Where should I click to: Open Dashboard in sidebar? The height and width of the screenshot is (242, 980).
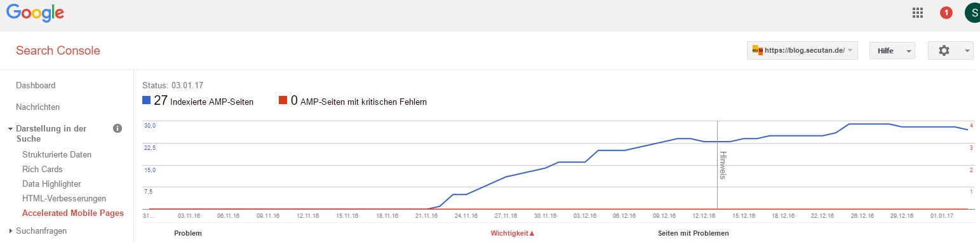(x=36, y=85)
